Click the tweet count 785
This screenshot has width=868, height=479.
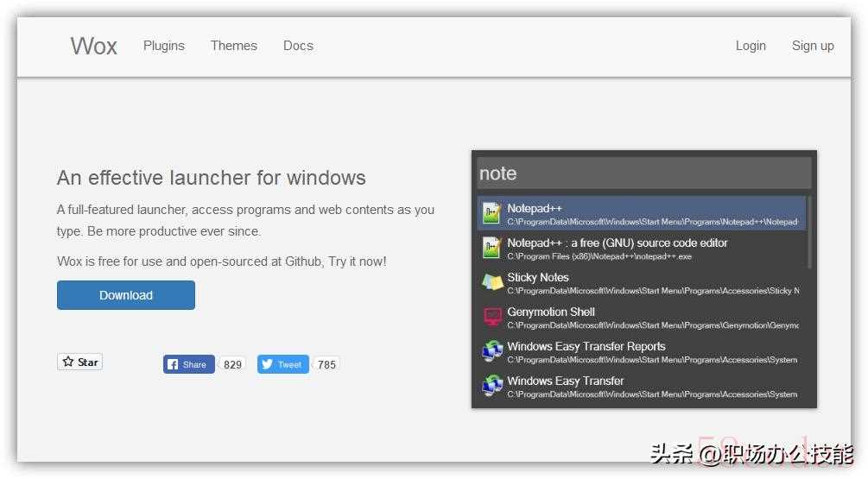tap(326, 364)
